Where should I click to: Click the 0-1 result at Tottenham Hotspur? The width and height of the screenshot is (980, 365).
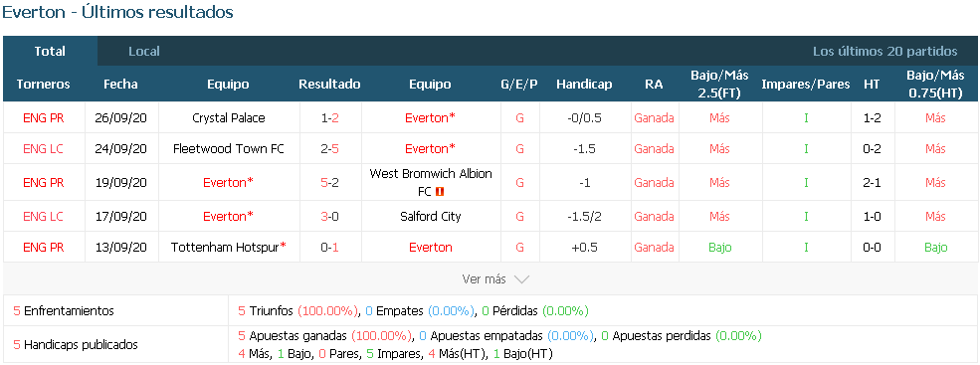[330, 247]
